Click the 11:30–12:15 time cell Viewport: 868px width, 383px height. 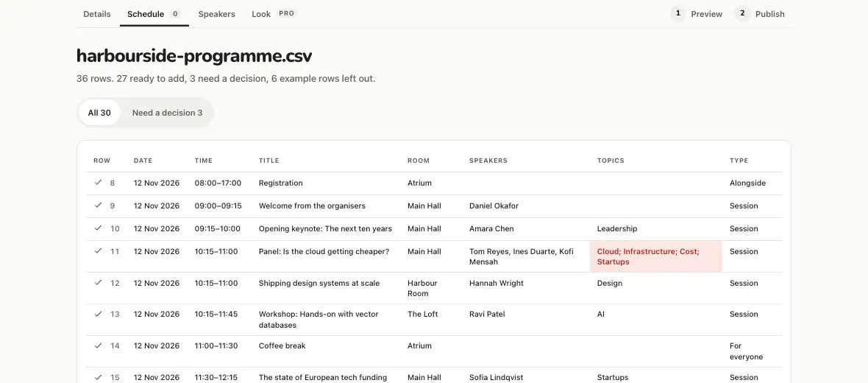click(x=216, y=377)
